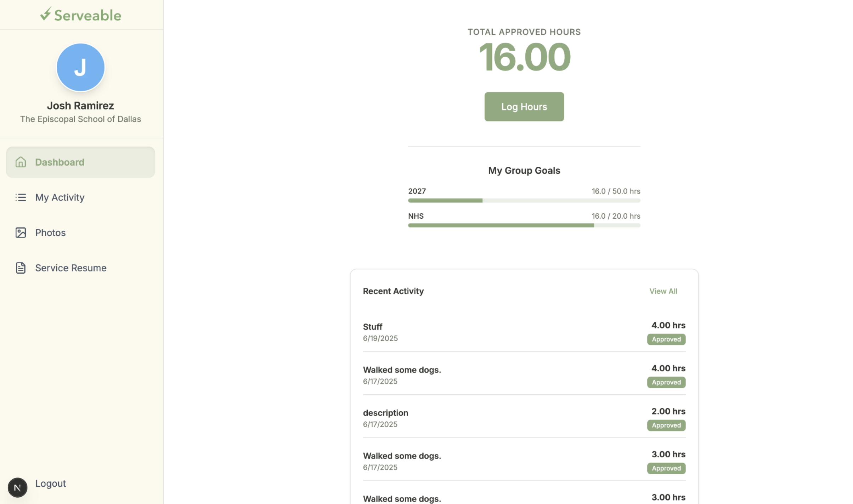Click the Service Resume document icon
The image size is (853, 504).
pyautogui.click(x=21, y=268)
